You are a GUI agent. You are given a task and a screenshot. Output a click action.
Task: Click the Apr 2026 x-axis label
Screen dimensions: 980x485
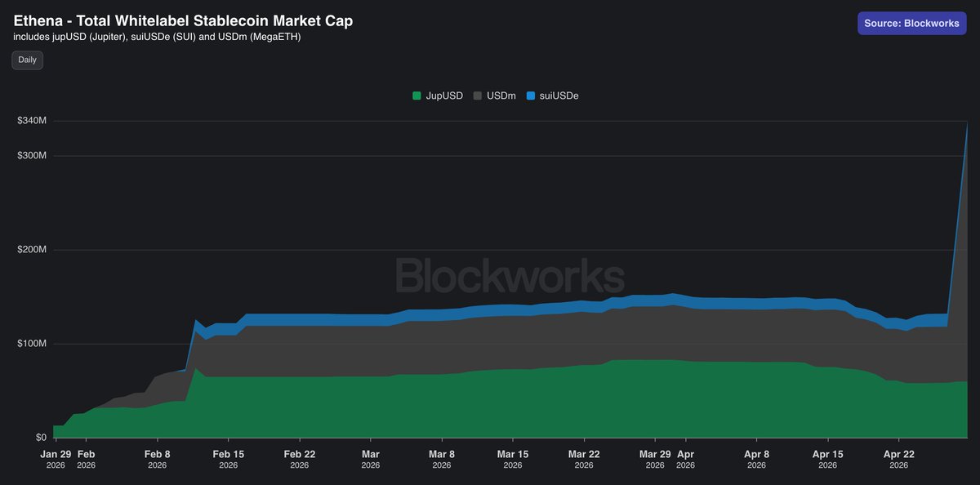click(x=685, y=459)
